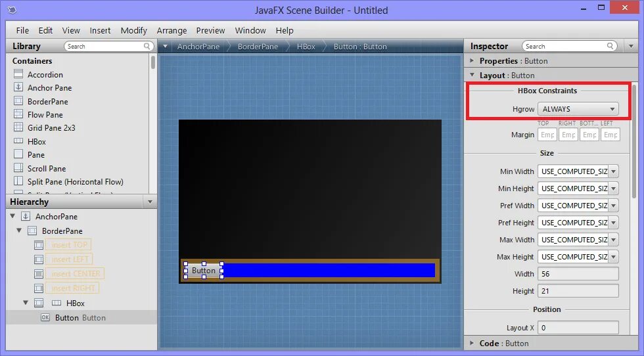The height and width of the screenshot is (356, 644).
Task: Click the HBox icon in Hierarchy tree
Action: tap(57, 303)
